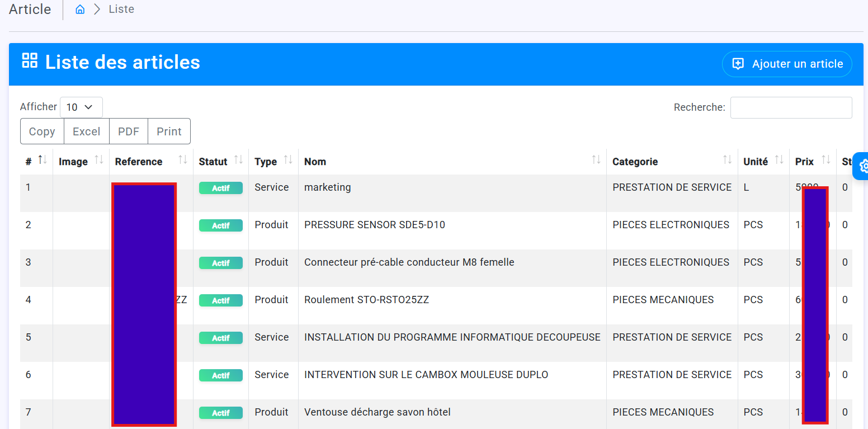Sort by Unité using its sort icon

(x=780, y=161)
